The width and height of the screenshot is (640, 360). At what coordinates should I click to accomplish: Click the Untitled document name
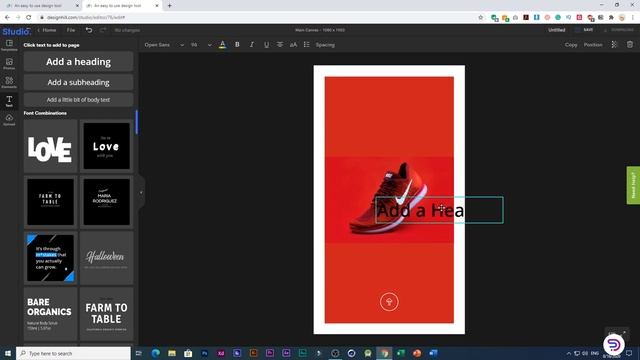point(556,30)
